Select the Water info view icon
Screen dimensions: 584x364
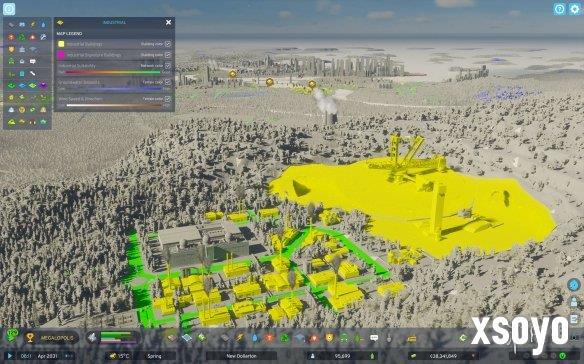(43, 25)
